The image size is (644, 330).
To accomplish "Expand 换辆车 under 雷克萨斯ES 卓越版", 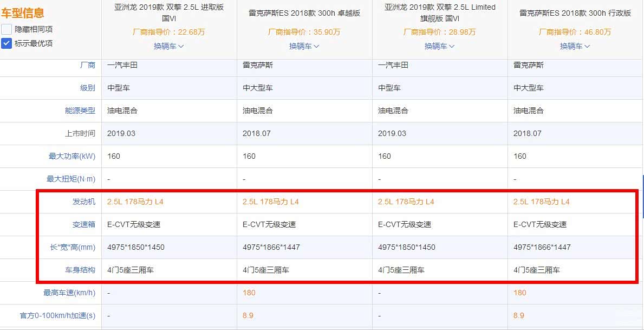I will click(304, 46).
